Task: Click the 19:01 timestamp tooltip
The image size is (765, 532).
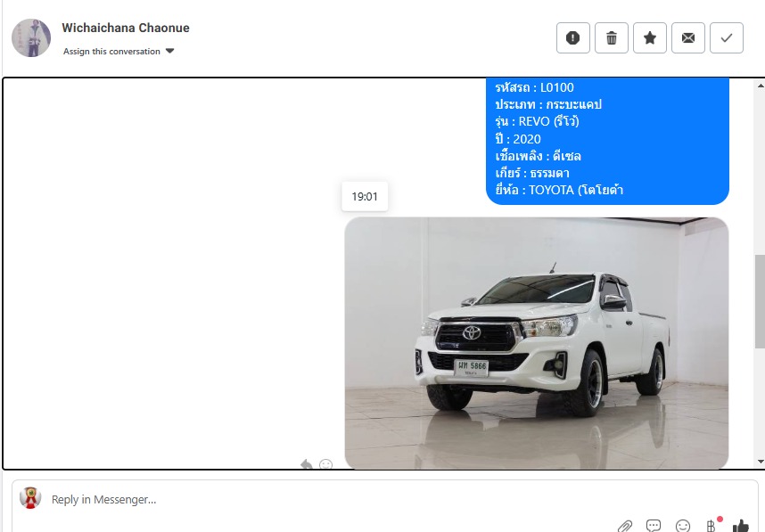Action: point(365,197)
